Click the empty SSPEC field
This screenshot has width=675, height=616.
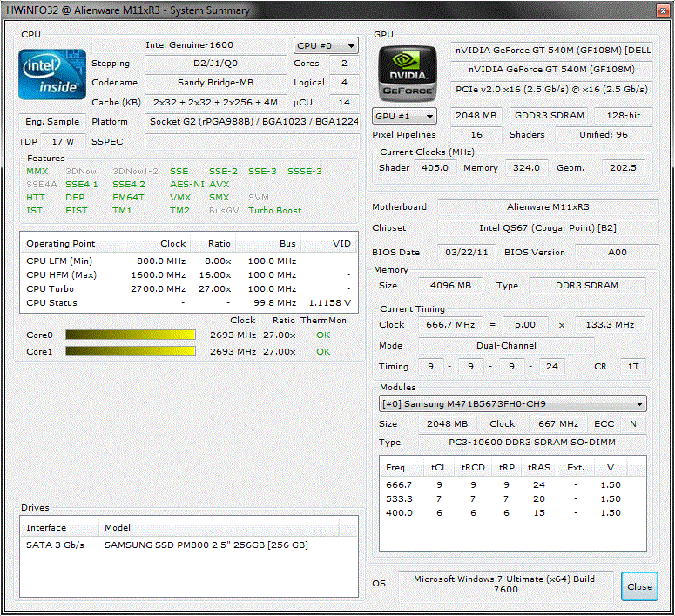pos(253,142)
